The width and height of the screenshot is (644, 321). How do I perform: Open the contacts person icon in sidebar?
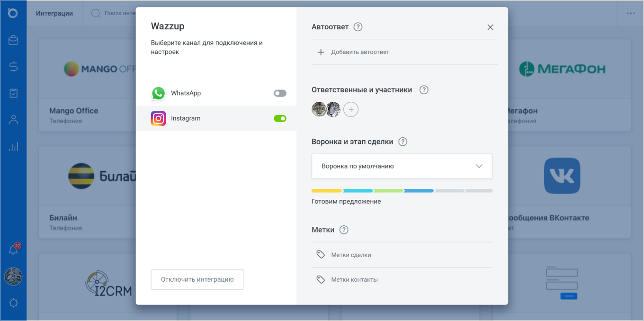pos(13,120)
